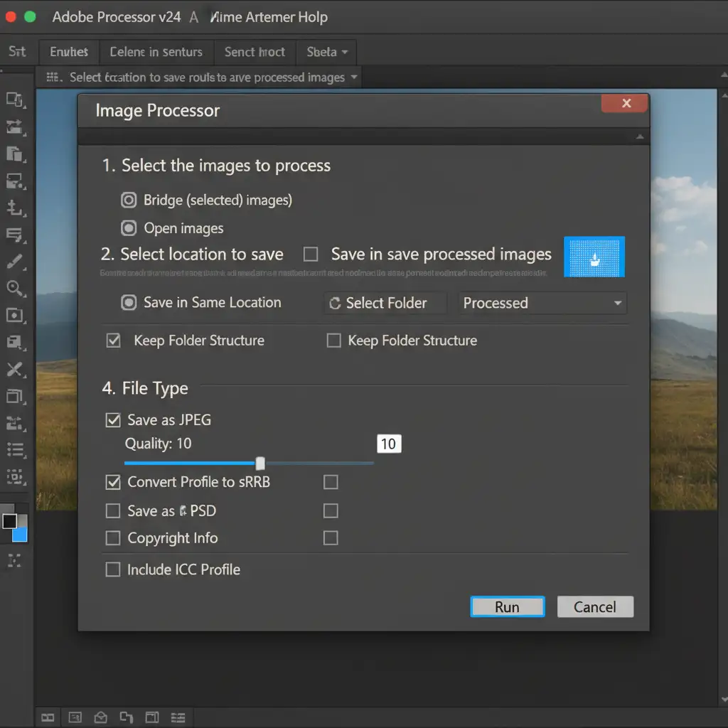Viewport: 728px width, 728px height.
Task: Open the Processed folder dropdown
Action: tap(617, 304)
